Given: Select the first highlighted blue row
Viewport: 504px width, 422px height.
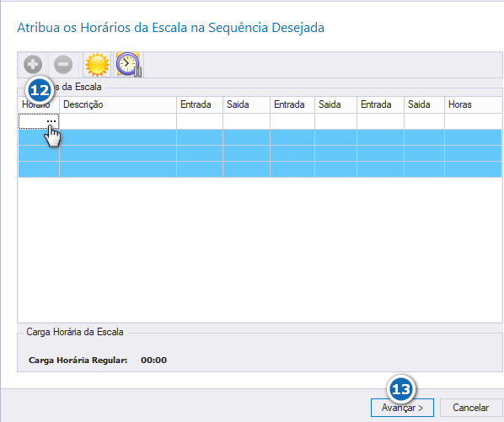Looking at the screenshot, I should [x=260, y=137].
